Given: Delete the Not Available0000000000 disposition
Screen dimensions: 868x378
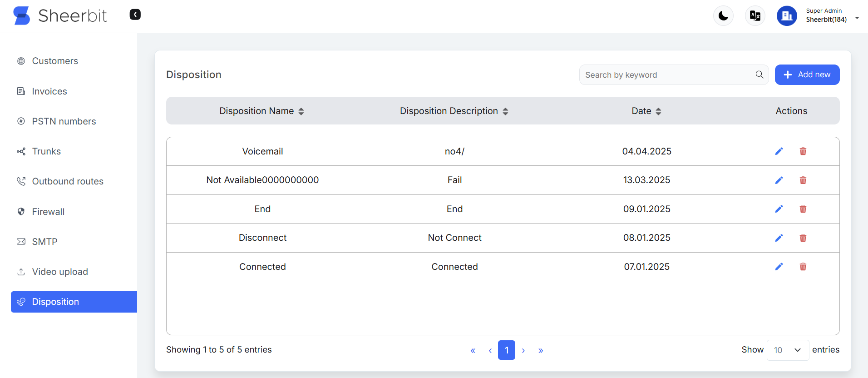Looking at the screenshot, I should pos(803,180).
